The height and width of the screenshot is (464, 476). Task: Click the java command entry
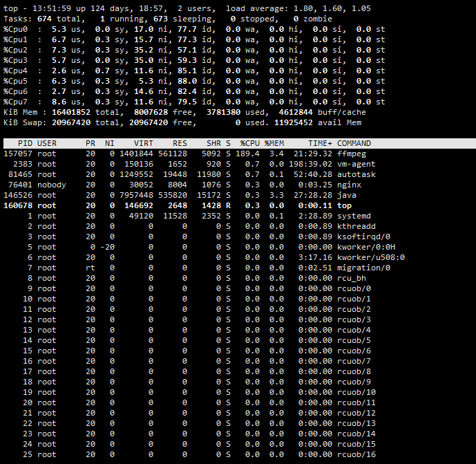347,196
